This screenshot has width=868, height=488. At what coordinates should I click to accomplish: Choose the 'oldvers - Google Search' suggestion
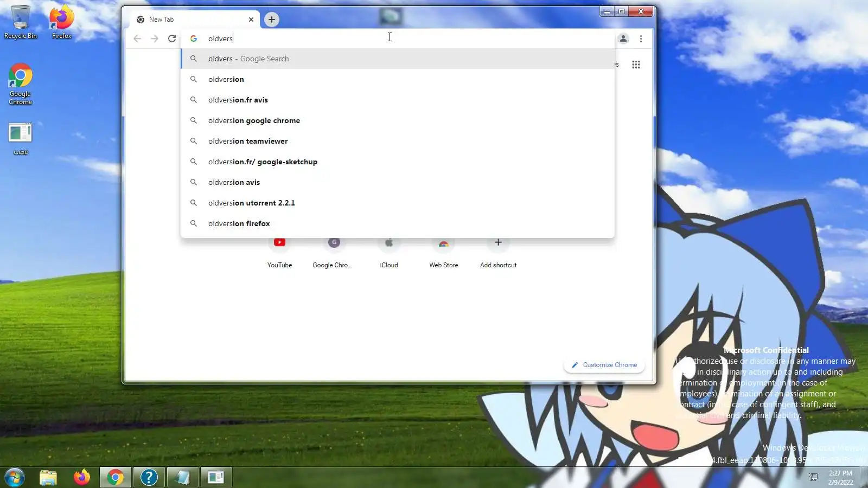pos(398,59)
